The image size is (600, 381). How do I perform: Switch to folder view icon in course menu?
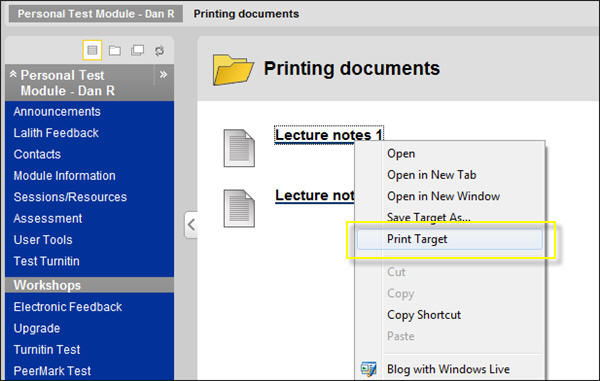pos(115,50)
